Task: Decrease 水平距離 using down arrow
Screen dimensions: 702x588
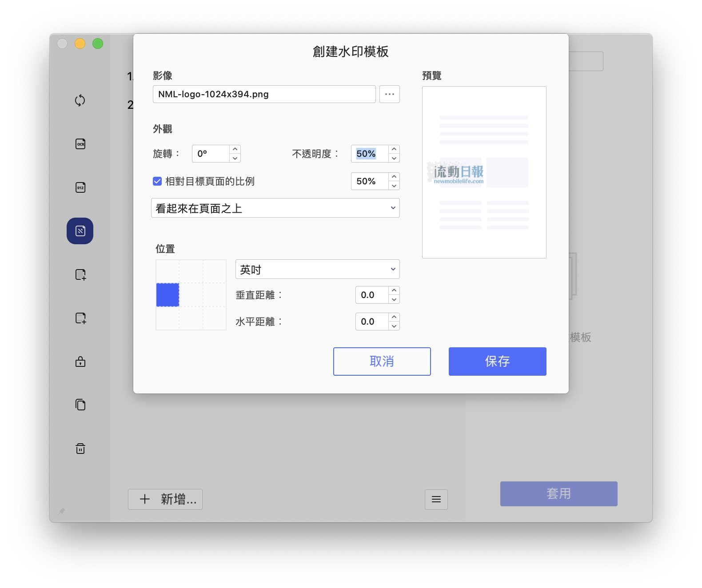Action: (x=394, y=326)
